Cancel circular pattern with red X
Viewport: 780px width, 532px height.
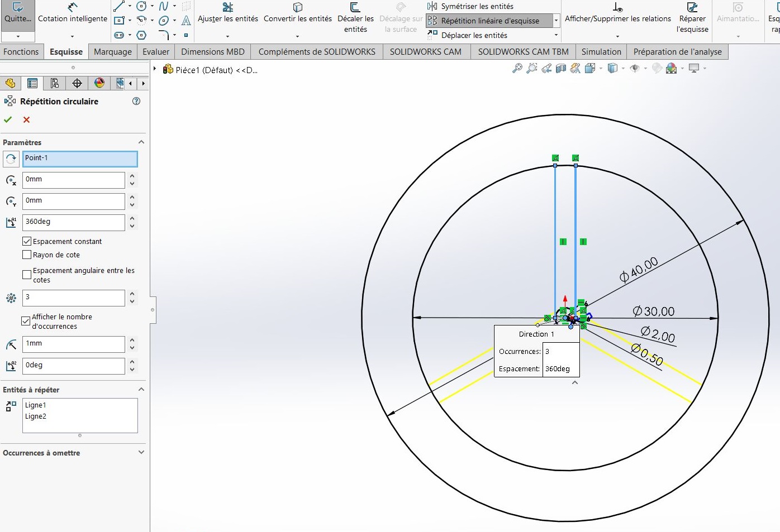click(x=26, y=119)
